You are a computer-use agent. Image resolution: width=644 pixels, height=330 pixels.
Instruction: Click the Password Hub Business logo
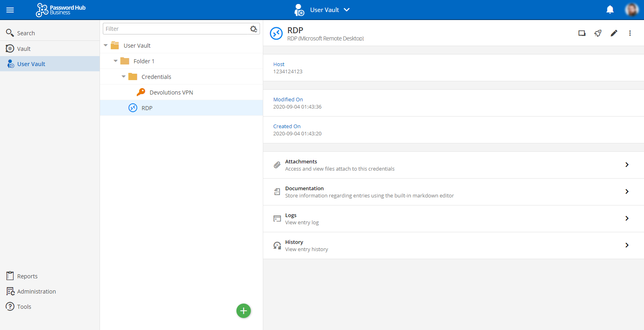[61, 10]
